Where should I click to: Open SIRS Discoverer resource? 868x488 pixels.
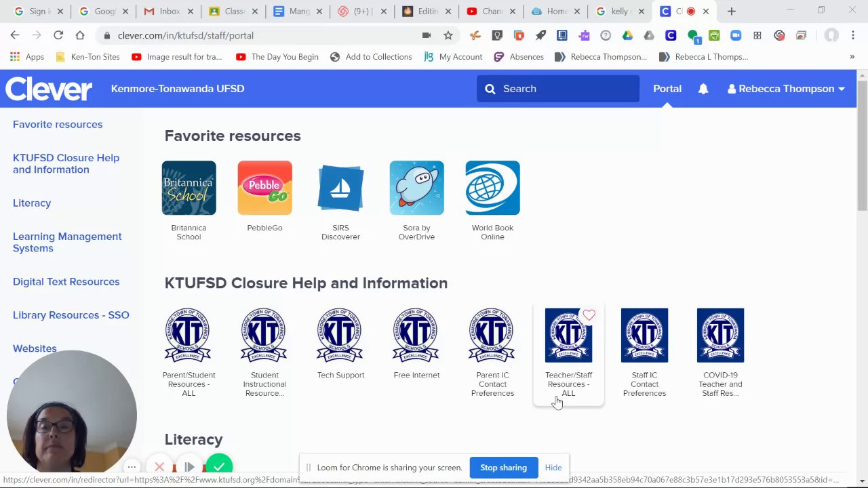click(x=340, y=201)
